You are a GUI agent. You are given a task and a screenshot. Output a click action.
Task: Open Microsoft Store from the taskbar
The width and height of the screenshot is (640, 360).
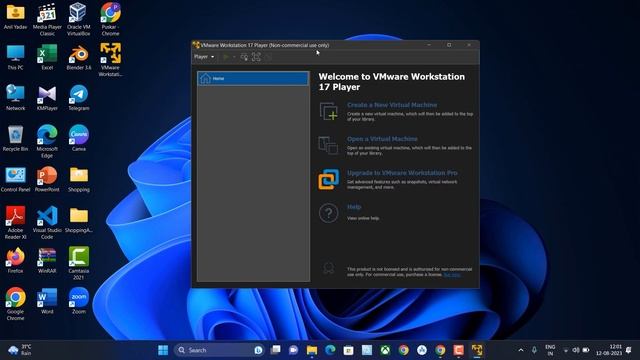point(348,350)
